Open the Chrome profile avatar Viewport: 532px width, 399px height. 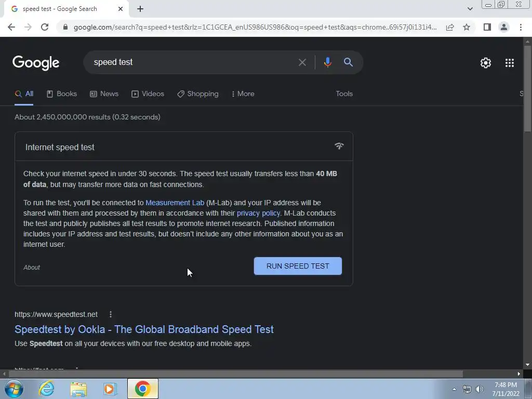pyautogui.click(x=504, y=27)
